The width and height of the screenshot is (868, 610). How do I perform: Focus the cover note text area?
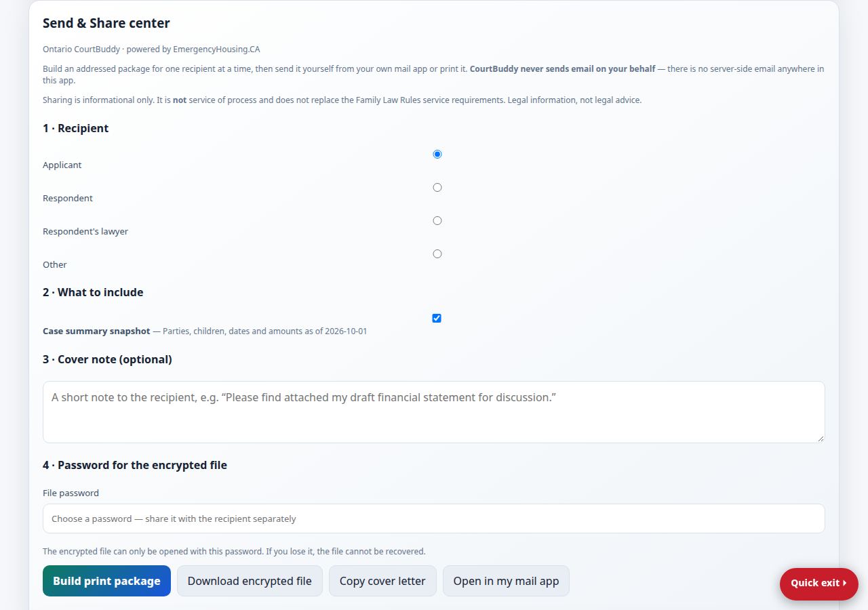point(434,412)
